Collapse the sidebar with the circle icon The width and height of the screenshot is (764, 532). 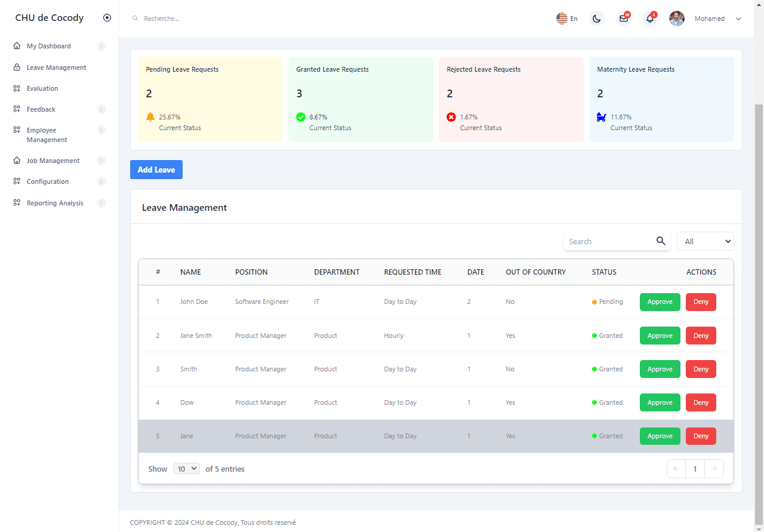[x=107, y=17]
